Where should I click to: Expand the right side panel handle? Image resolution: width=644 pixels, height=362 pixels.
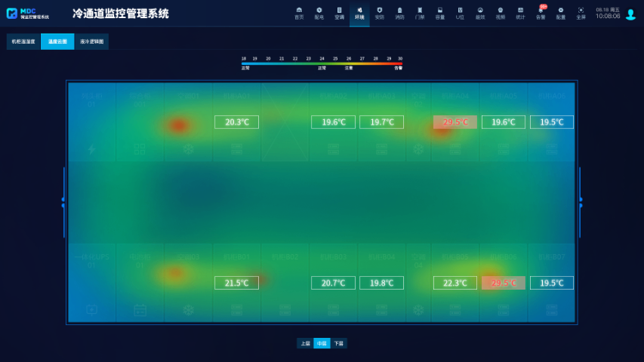(580, 201)
